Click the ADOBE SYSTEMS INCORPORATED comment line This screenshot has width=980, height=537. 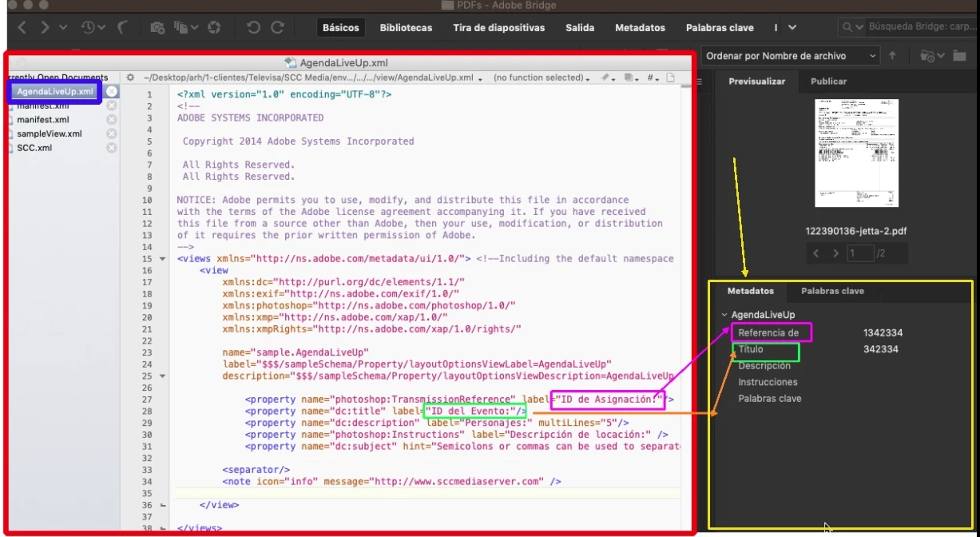250,117
